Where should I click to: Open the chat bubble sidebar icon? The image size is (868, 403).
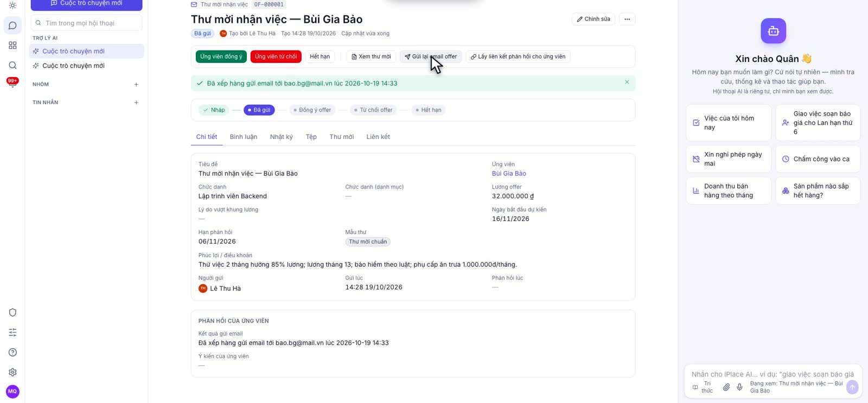coord(12,26)
